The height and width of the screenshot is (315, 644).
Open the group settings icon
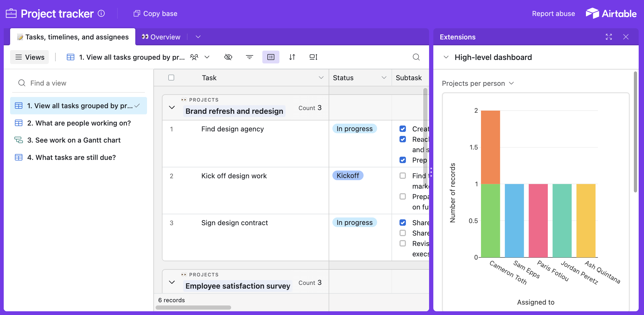click(270, 57)
